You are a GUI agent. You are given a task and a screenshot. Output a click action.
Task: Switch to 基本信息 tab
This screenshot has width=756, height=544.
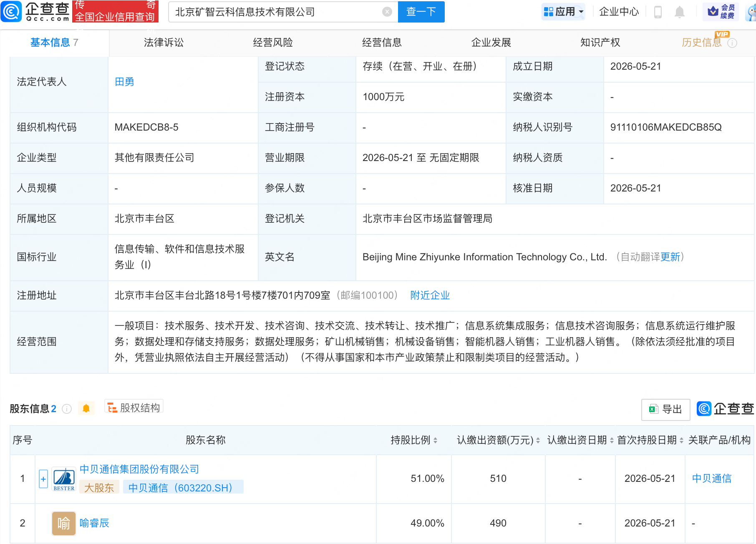point(54,43)
